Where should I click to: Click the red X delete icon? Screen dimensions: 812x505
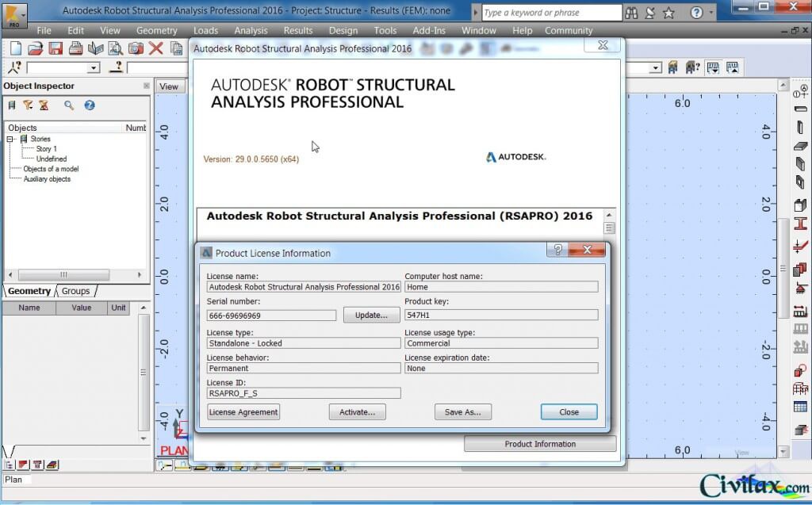tap(156, 48)
